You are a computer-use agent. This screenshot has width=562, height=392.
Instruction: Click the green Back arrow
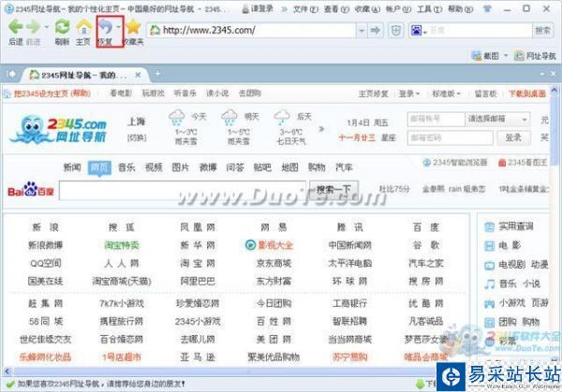tap(15, 26)
